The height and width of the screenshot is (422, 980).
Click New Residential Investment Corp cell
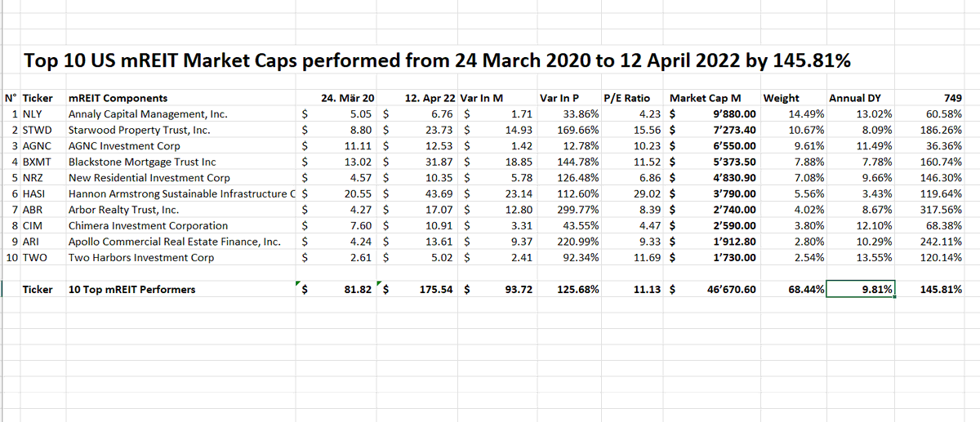click(149, 178)
